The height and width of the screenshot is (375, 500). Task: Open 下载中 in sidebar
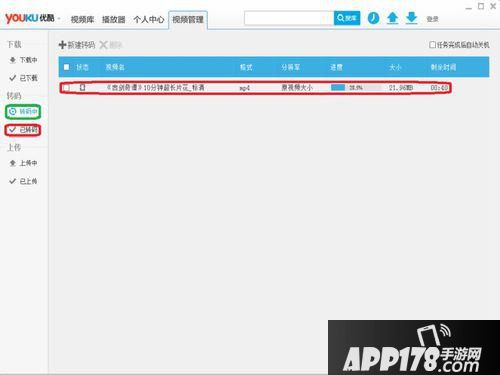[x=23, y=60]
